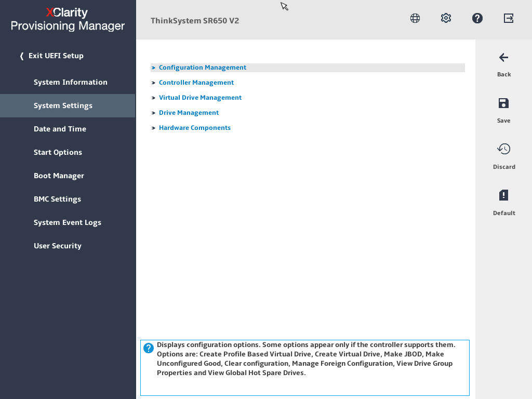The image size is (532, 399).
Task: Expand the Hardware Components arrow
Action: (x=153, y=128)
